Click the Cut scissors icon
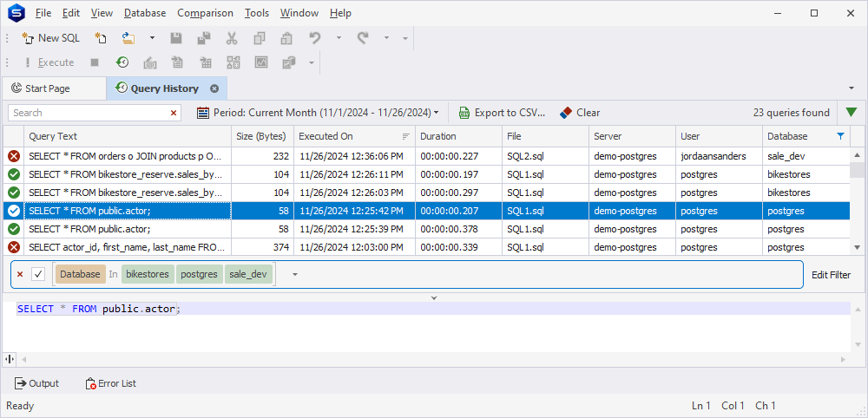The image size is (868, 418). click(232, 38)
